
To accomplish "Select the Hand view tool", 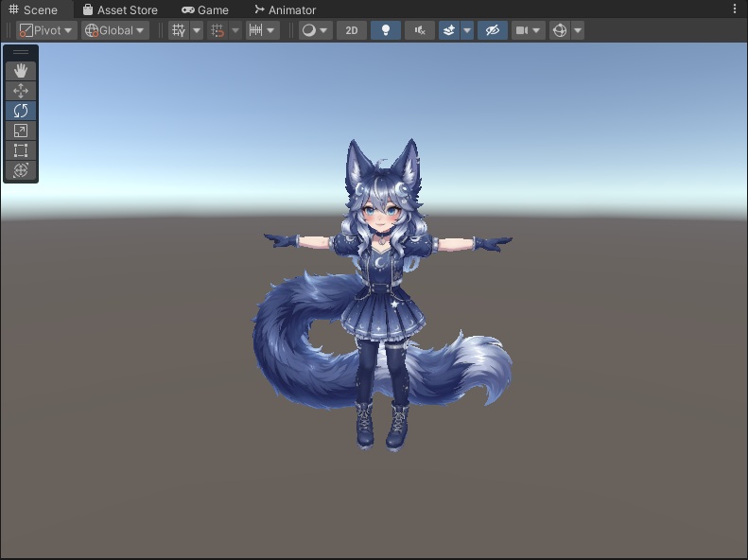I will tap(21, 71).
